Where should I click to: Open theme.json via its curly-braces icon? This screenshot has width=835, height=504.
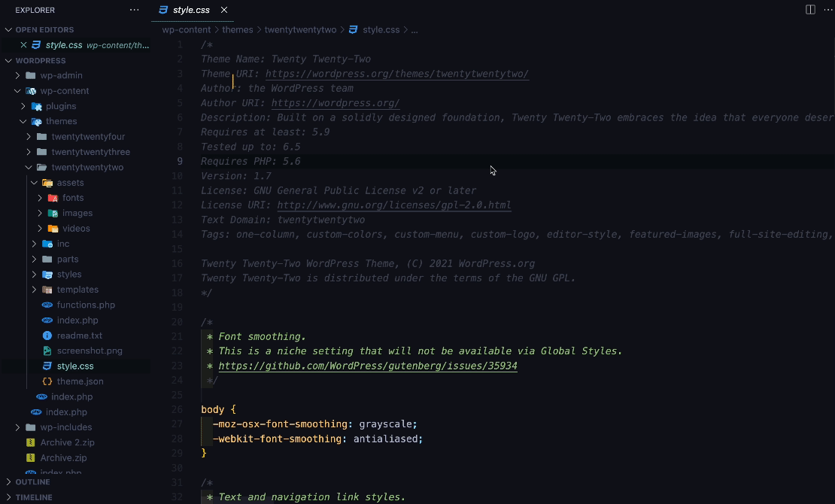tap(47, 381)
